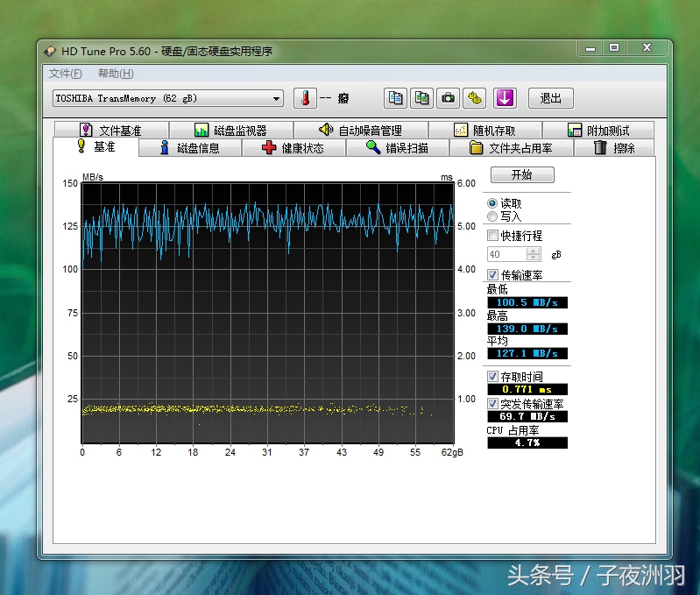Select the 读取 read radio button

coord(492,203)
